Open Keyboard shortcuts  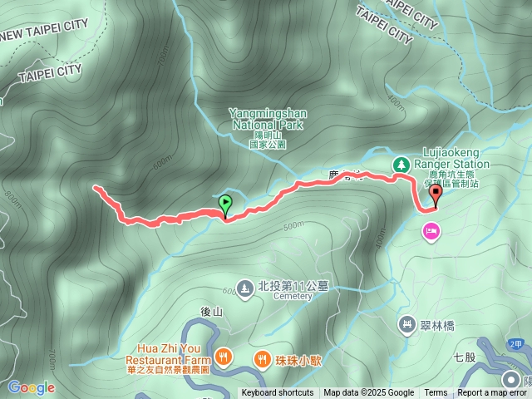(x=277, y=393)
